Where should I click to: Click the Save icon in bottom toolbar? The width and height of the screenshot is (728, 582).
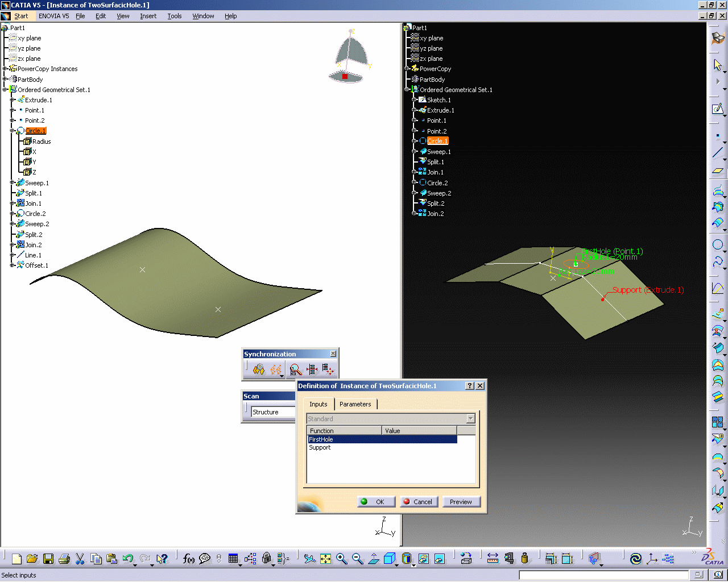click(x=48, y=559)
